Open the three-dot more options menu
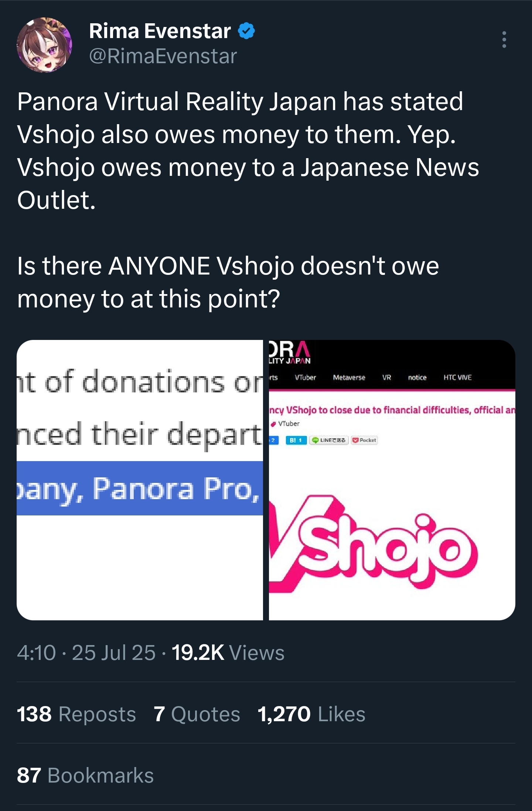Viewport: 532px width, 811px height. click(504, 40)
